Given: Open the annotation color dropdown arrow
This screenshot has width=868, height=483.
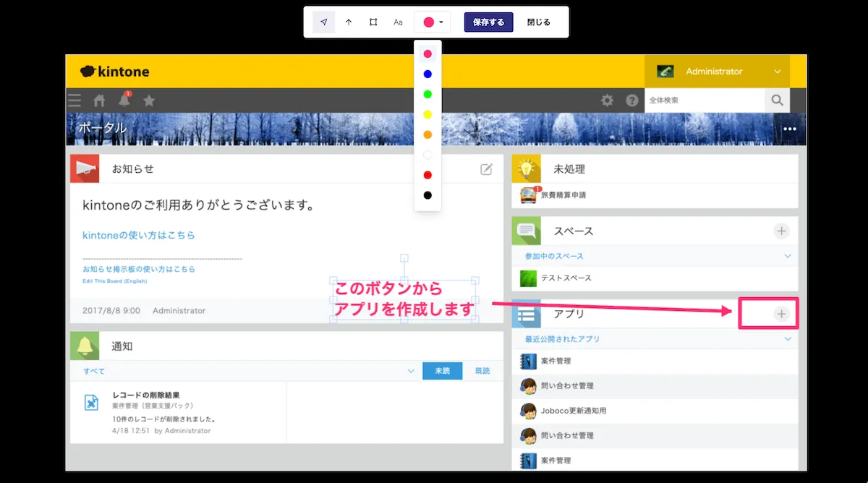Looking at the screenshot, I should (x=442, y=22).
